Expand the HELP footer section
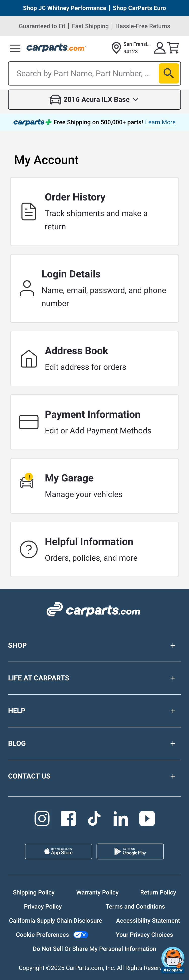The height and width of the screenshot is (980, 189). (x=173, y=711)
